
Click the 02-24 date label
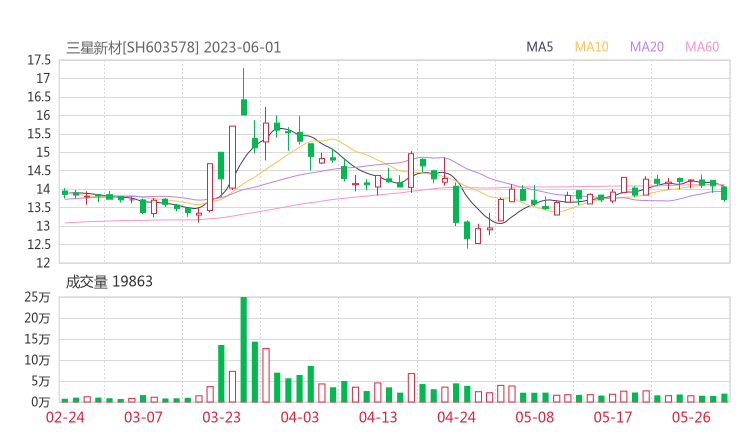pyautogui.click(x=65, y=417)
